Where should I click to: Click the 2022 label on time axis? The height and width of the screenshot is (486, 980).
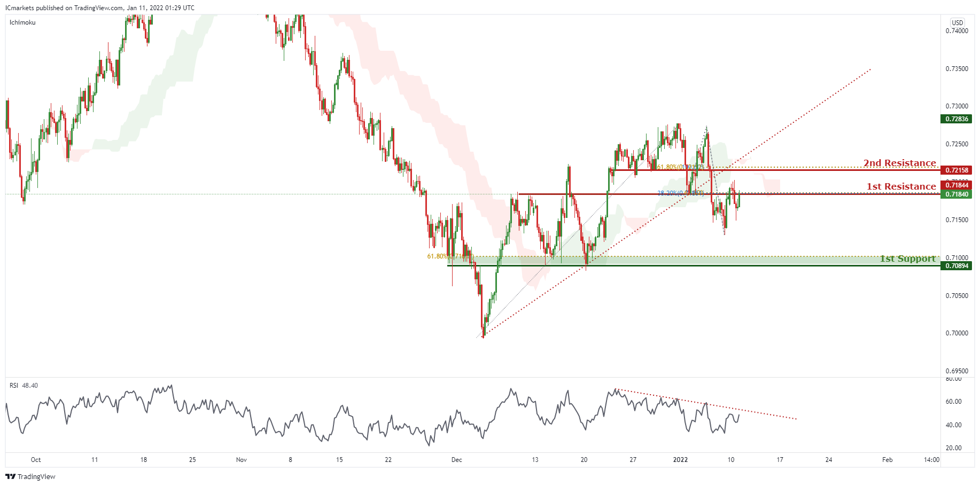point(681,460)
